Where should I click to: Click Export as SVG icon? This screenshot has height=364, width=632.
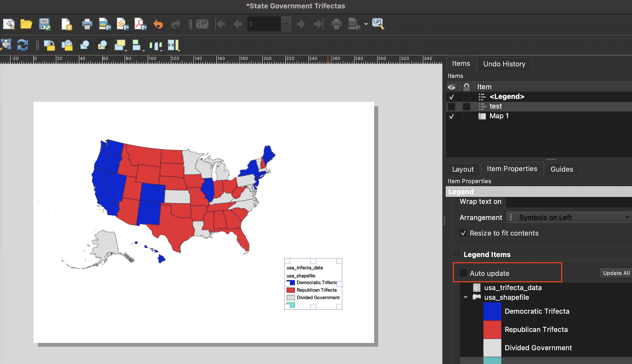click(x=122, y=24)
